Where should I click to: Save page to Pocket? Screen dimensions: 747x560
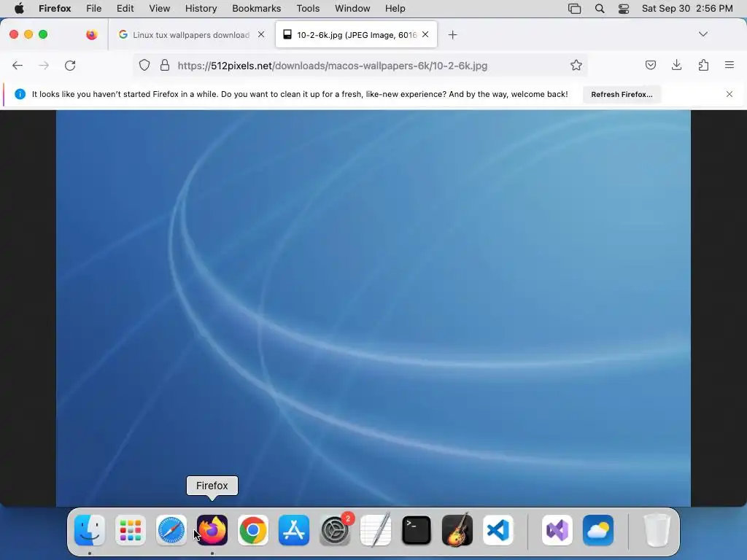pyautogui.click(x=650, y=65)
